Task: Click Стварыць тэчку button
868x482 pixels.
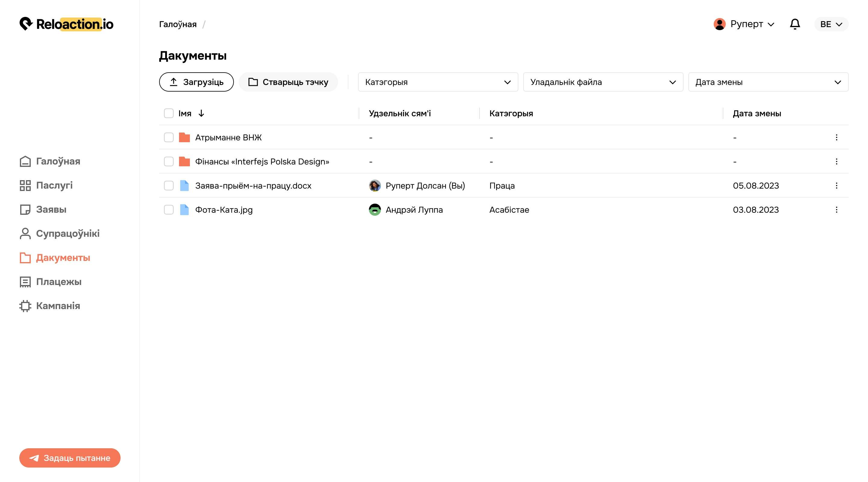Action: click(x=288, y=82)
